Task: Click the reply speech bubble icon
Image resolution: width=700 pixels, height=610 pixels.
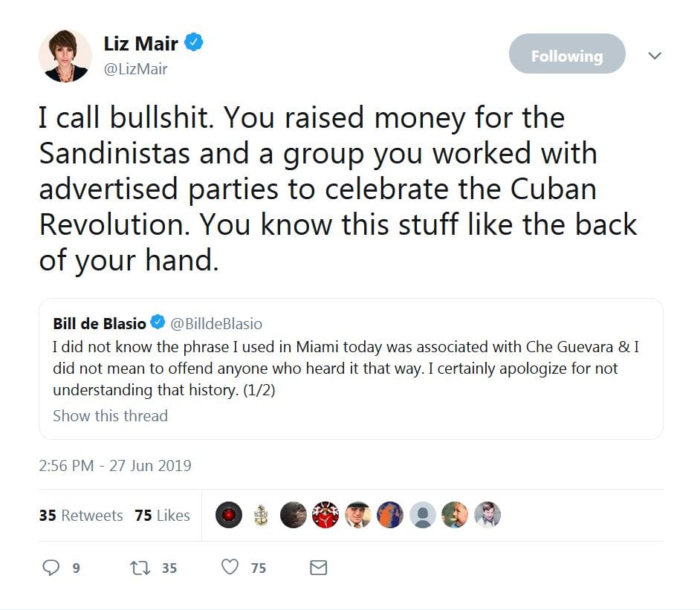Action: (51, 568)
